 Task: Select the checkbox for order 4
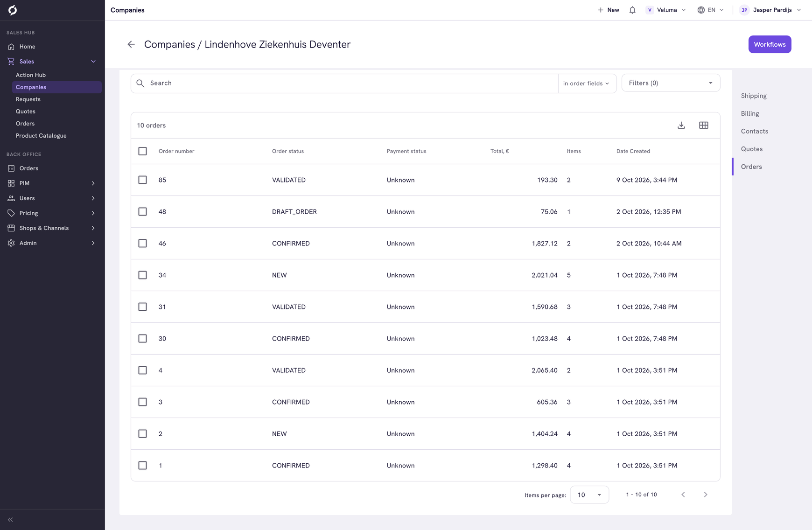click(x=143, y=370)
